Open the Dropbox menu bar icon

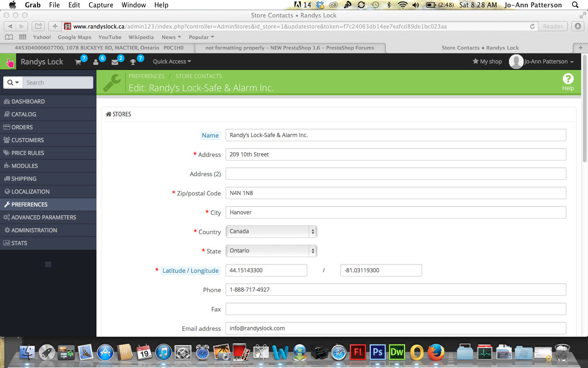[320, 5]
